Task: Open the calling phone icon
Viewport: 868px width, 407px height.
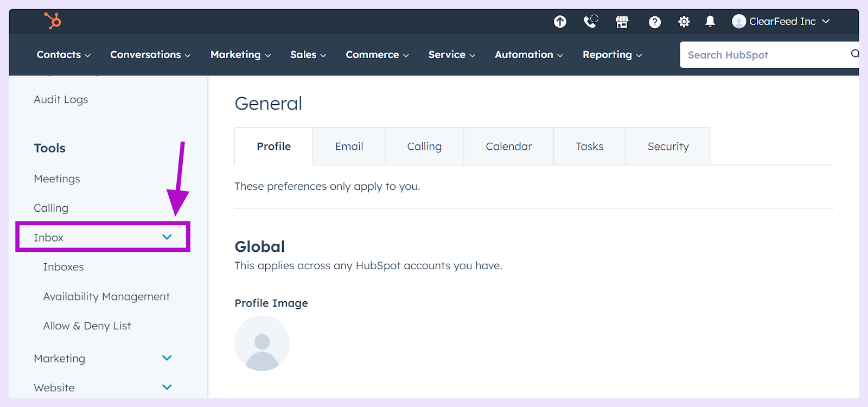Action: click(590, 21)
